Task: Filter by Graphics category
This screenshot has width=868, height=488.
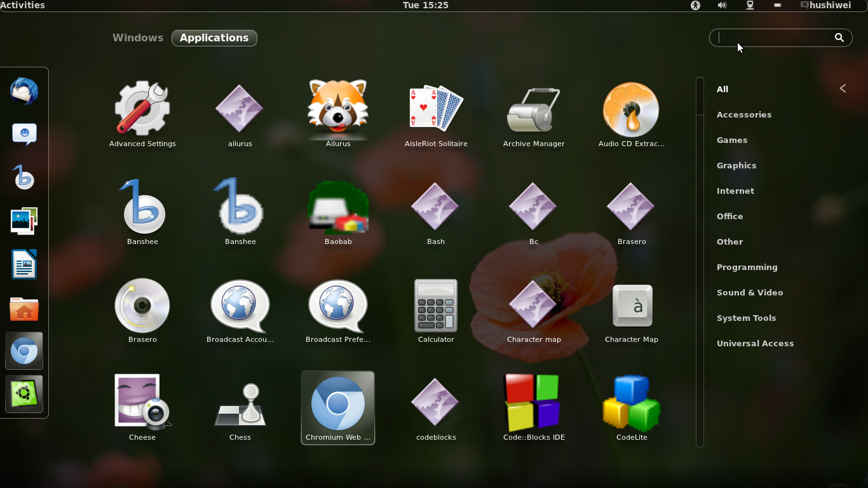Action: [736, 165]
